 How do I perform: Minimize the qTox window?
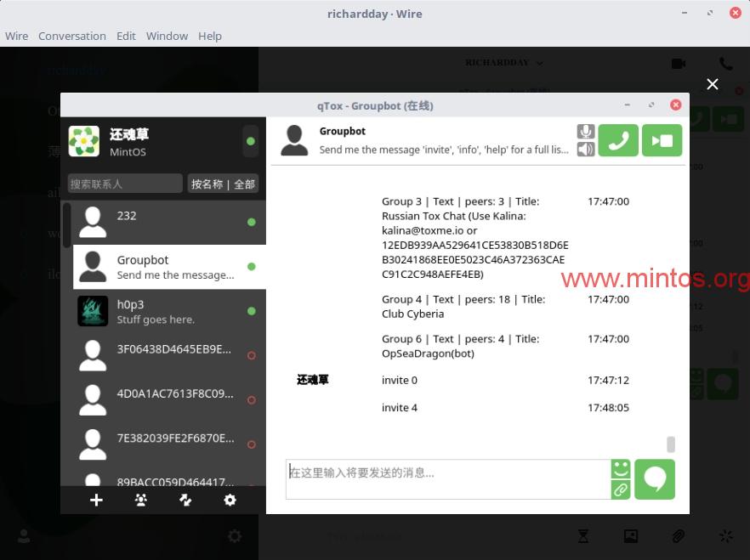click(x=627, y=105)
